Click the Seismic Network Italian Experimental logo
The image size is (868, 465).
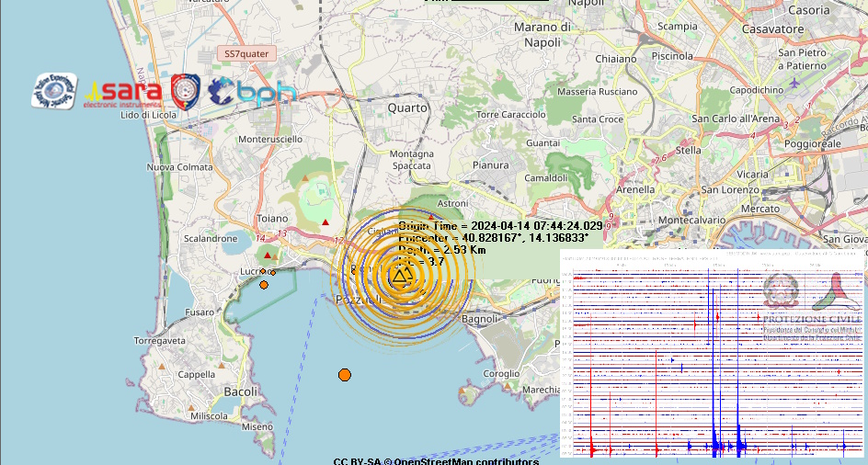click(53, 91)
